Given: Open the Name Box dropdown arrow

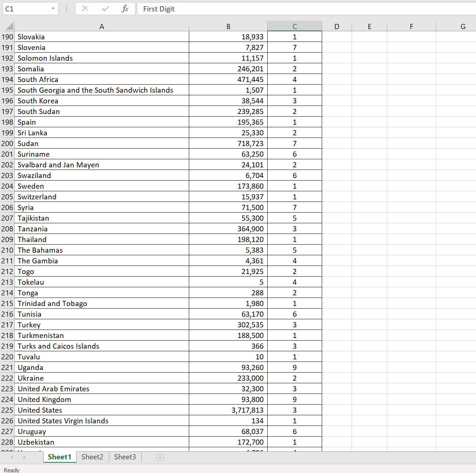Looking at the screenshot, I should [x=53, y=8].
